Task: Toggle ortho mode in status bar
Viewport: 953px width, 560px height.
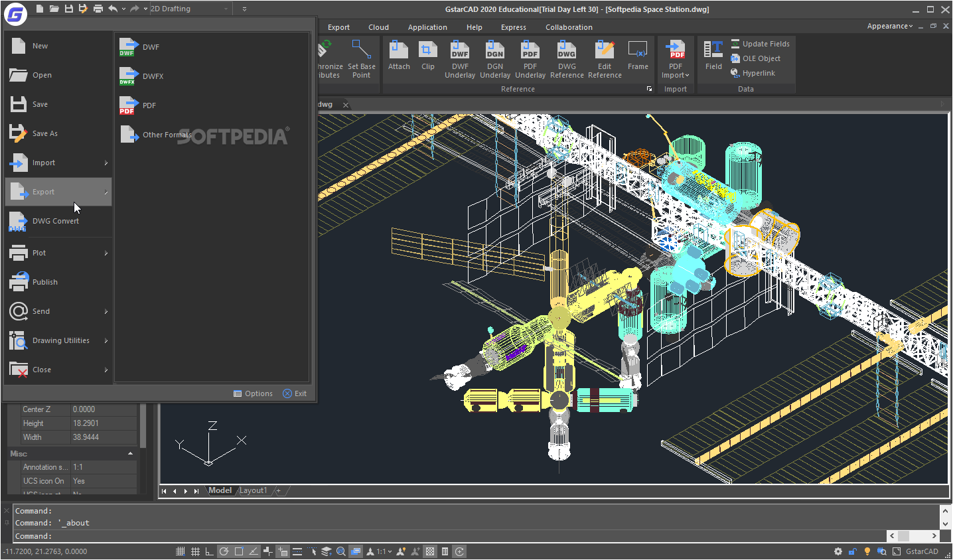Action: point(210,551)
